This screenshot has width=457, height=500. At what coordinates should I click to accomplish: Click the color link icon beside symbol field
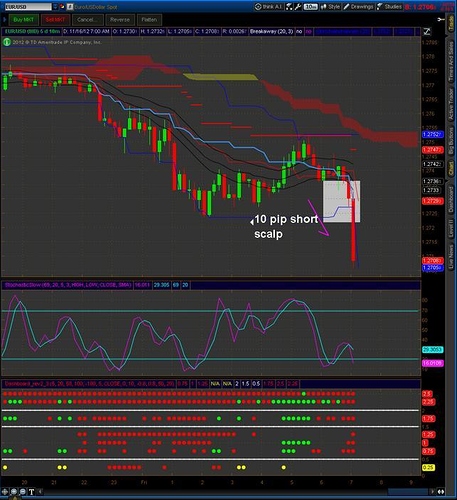point(62,7)
